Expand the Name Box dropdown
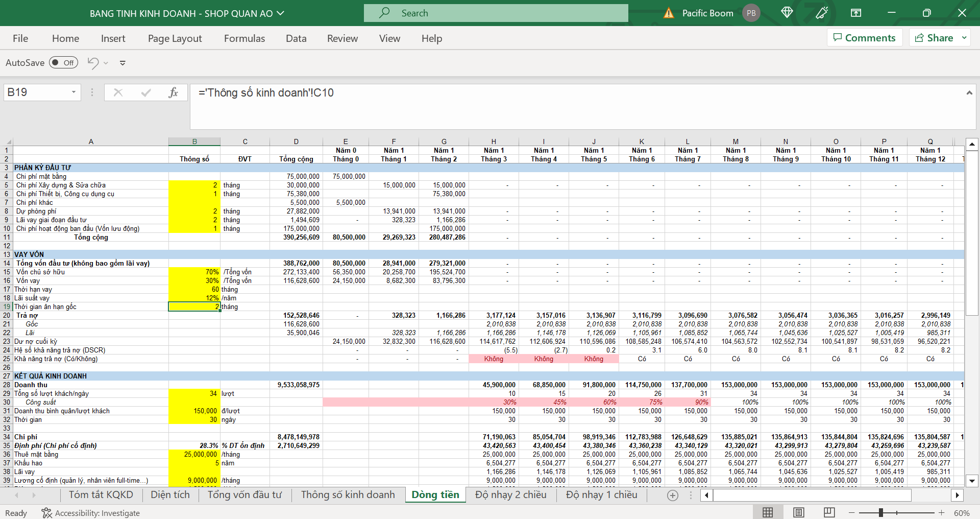The height and width of the screenshot is (519, 980). coord(73,92)
